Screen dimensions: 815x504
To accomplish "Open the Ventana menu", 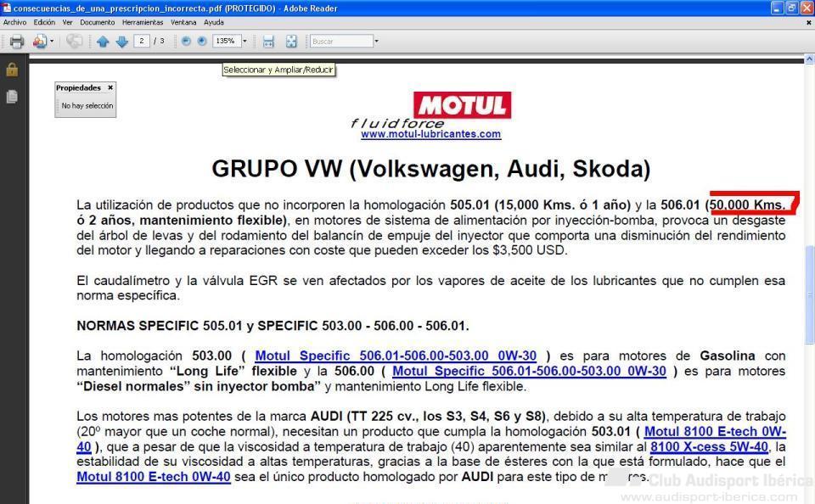I will (x=183, y=22).
